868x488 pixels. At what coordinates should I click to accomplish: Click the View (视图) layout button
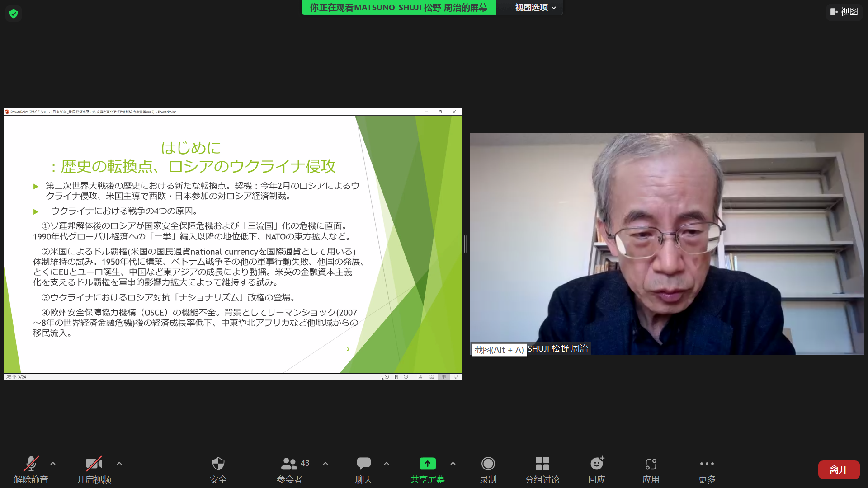(844, 12)
